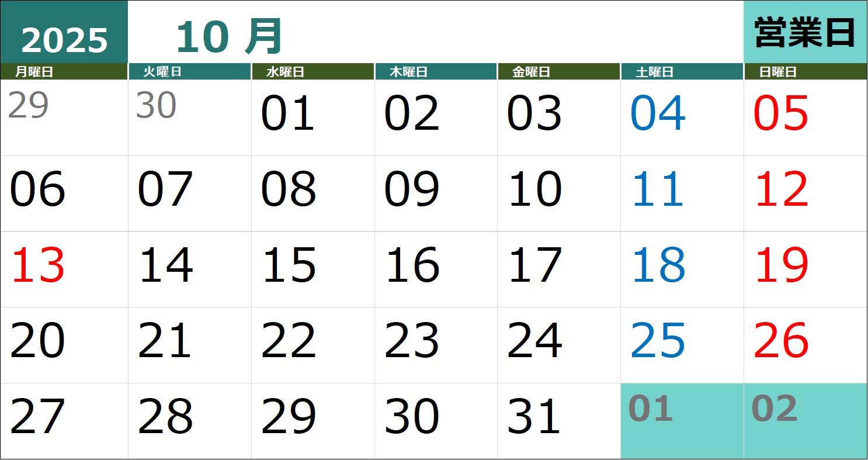Select the 水曜日 column header
868x460 pixels.
285,72
